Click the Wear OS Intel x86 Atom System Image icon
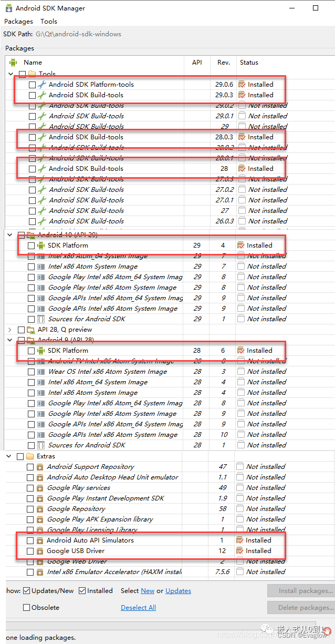This screenshot has width=335, height=644. pos(41,371)
